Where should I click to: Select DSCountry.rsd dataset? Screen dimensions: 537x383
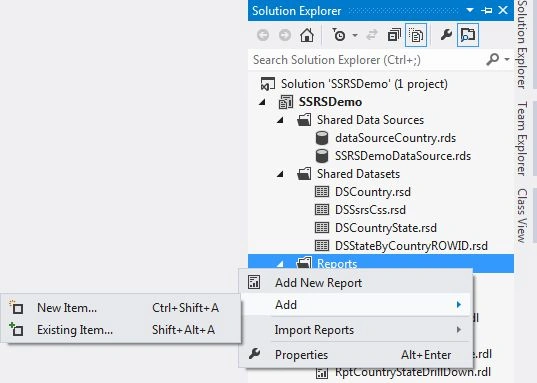pos(373,192)
